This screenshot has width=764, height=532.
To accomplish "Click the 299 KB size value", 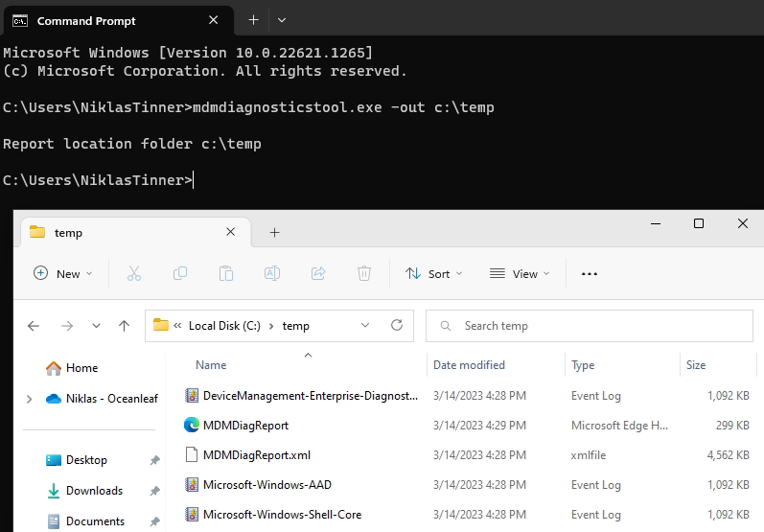I will click(732, 426).
